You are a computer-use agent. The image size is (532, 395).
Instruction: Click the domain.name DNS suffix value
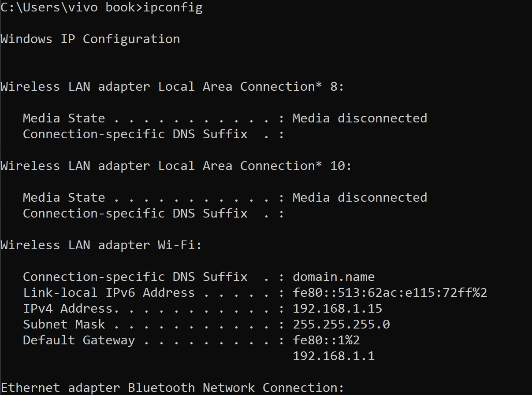(334, 277)
